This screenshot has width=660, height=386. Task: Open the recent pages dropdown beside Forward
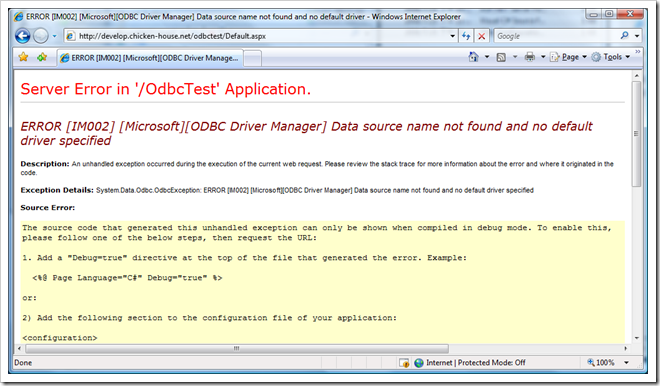pyautogui.click(x=54, y=36)
